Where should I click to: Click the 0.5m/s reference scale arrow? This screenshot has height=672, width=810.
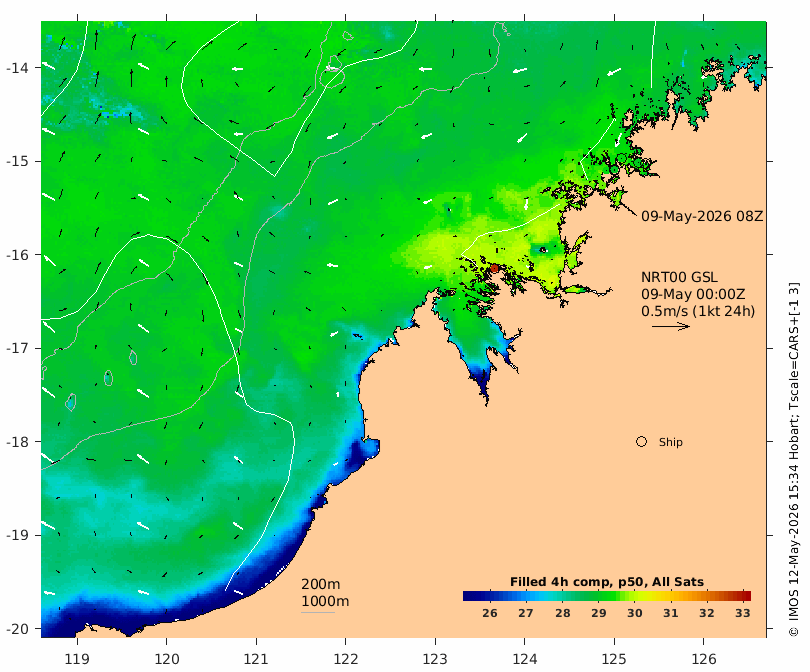click(671, 326)
